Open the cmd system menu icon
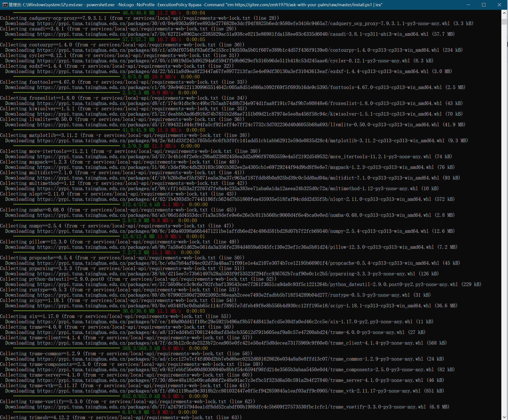Viewport: 508px width, 420px height. 5,5
